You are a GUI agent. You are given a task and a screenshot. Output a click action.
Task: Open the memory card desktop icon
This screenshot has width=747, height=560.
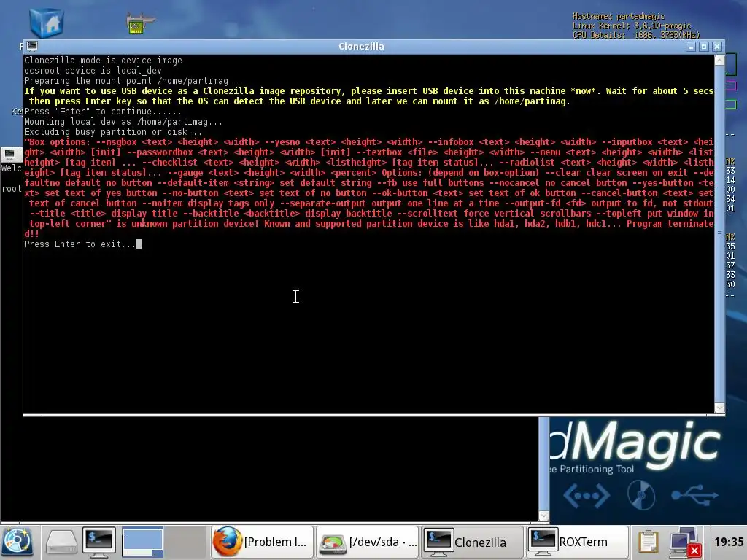139,23
